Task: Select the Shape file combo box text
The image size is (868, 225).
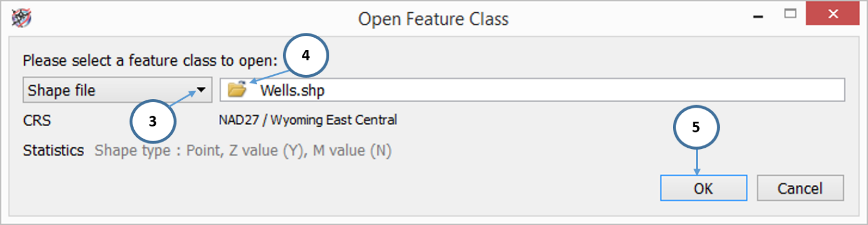Action: coord(61,91)
